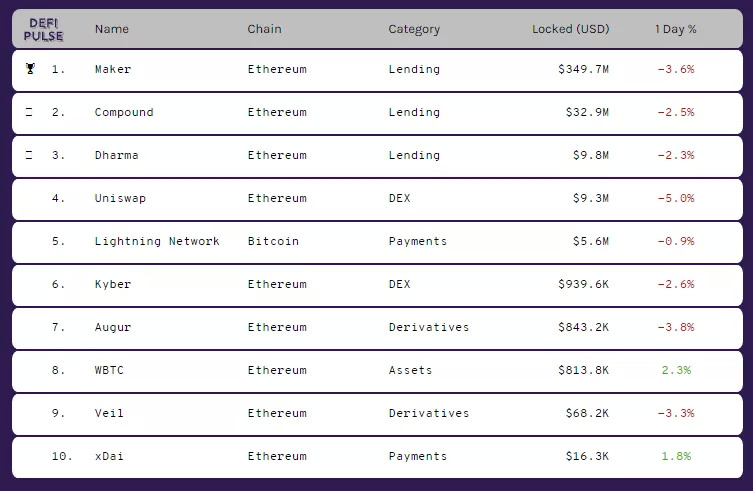Sort by the Name column header
This screenshot has height=491, width=753.
[x=112, y=29]
